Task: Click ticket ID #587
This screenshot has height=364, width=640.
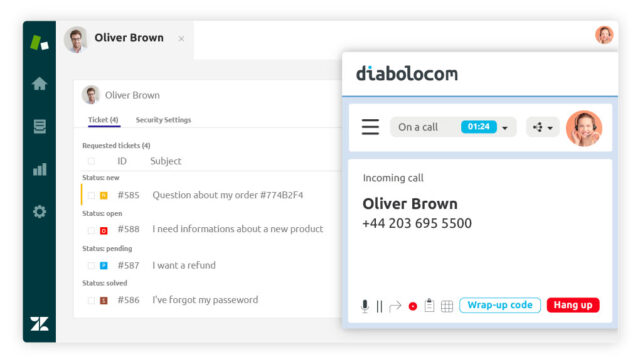Action: [x=129, y=266]
